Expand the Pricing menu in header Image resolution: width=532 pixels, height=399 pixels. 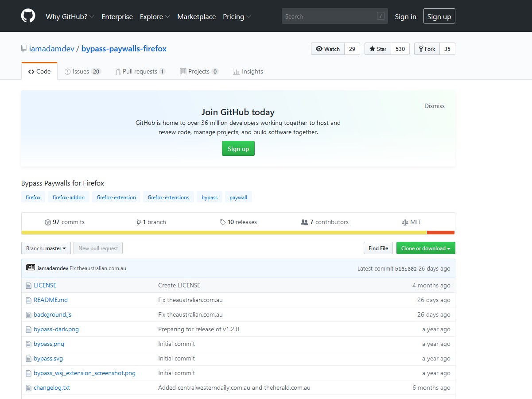tap(237, 16)
